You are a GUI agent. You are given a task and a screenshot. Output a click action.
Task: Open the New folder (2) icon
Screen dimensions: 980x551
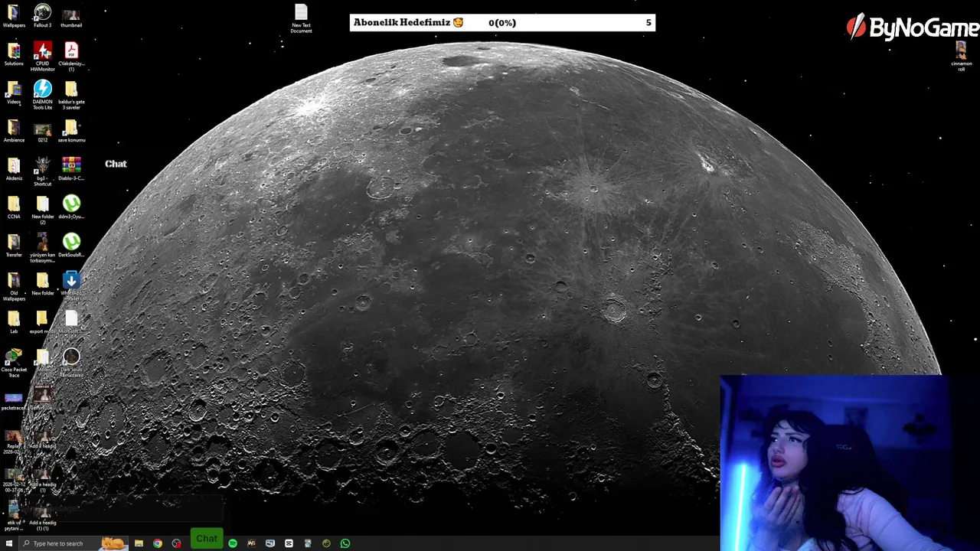click(x=43, y=210)
